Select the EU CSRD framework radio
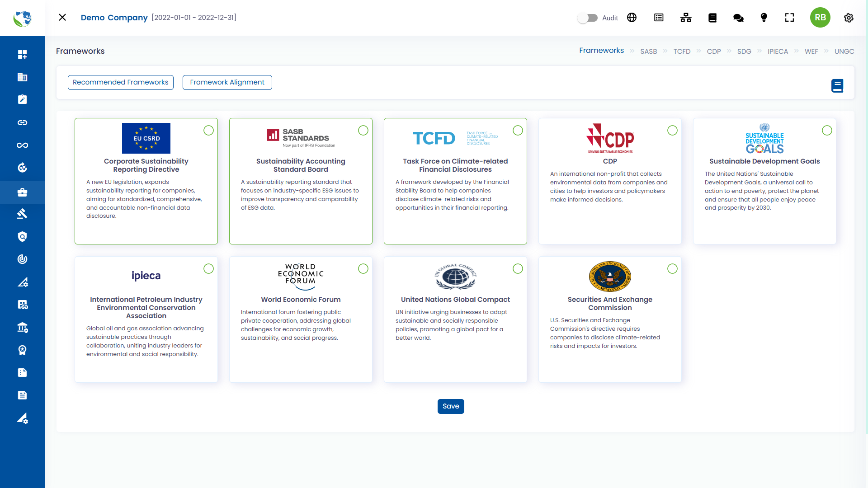The image size is (868, 488). click(208, 131)
